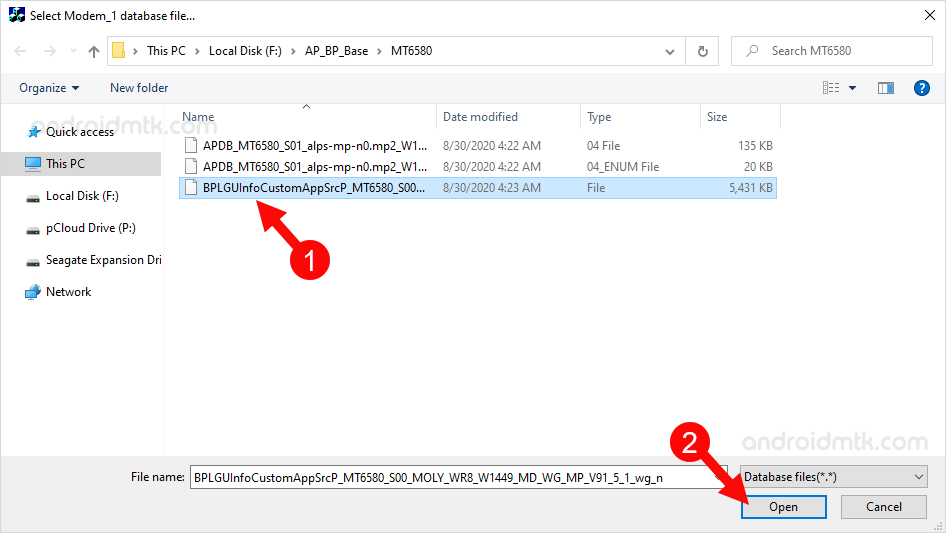This screenshot has width=946, height=533.
Task: Show the preview pane
Action: 886,88
